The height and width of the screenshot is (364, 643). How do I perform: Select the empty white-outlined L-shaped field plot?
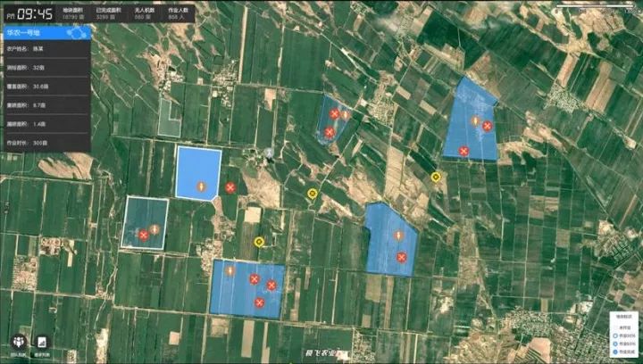169,116
